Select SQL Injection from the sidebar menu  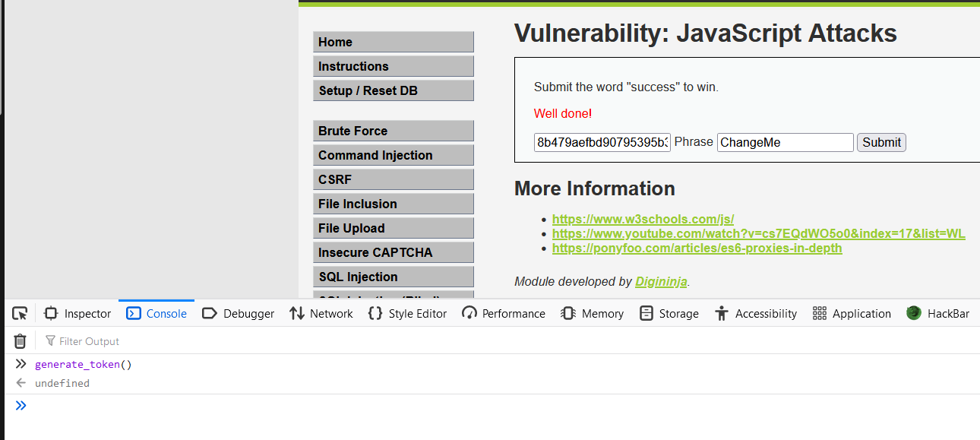point(394,277)
